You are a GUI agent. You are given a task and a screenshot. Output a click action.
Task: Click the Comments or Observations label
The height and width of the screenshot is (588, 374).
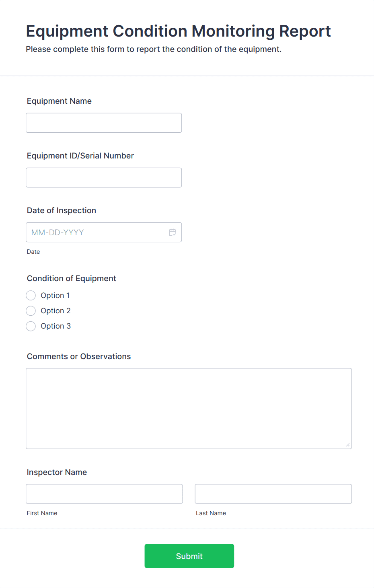tap(79, 356)
